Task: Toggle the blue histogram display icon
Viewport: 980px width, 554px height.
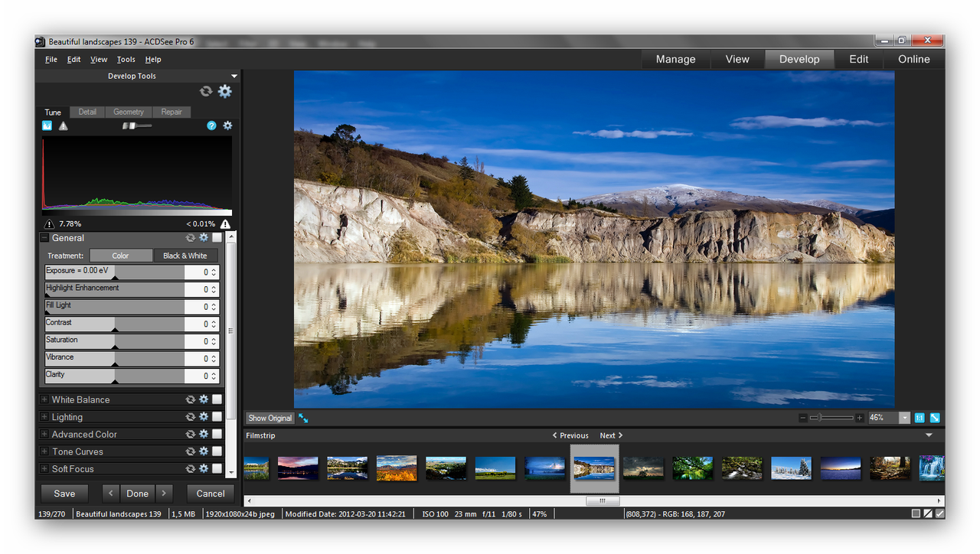Action: [x=47, y=125]
